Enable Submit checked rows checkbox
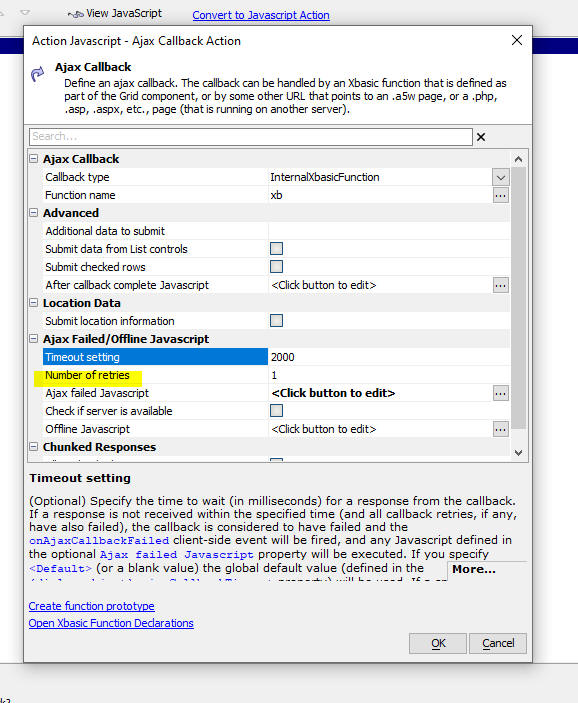578x703 pixels. (x=276, y=267)
